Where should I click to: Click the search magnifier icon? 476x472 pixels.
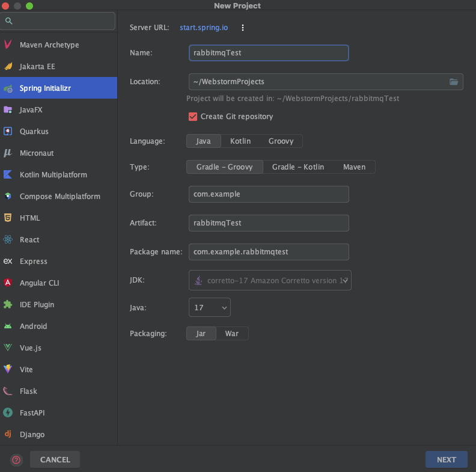[9, 20]
